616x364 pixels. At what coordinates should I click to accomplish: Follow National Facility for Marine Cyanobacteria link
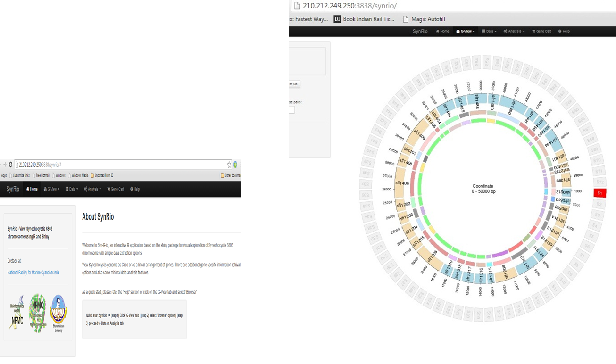33,273
